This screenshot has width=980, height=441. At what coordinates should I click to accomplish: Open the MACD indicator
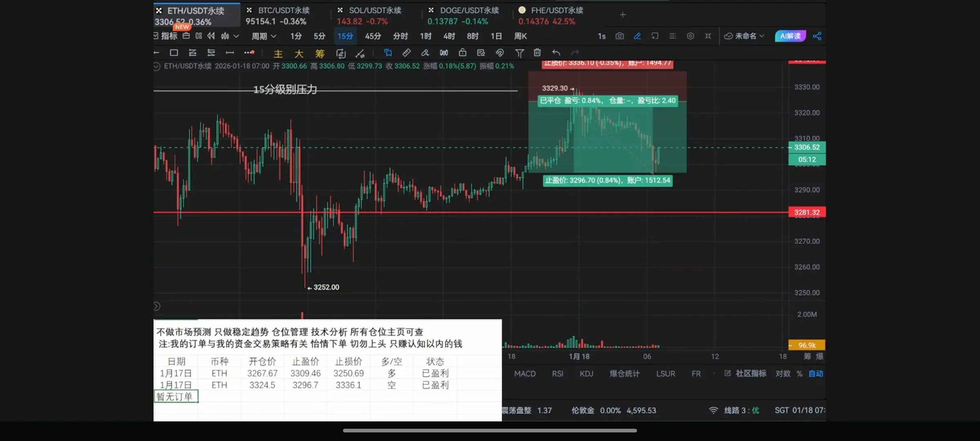coord(525,374)
